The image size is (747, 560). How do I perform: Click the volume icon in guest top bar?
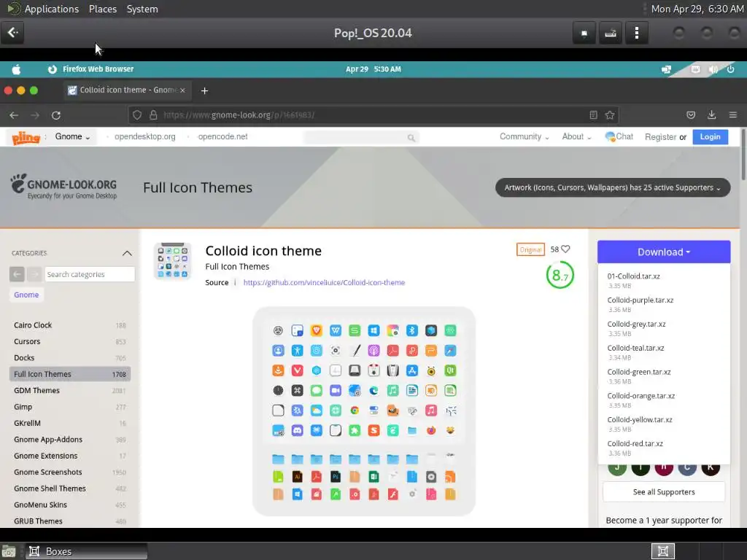713,69
